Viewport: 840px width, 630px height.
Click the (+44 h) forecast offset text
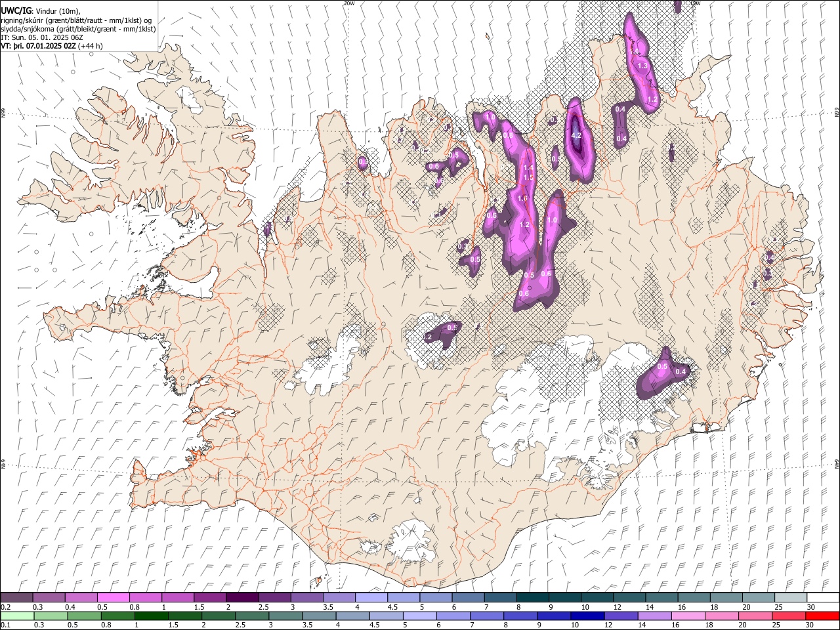[x=91, y=46]
